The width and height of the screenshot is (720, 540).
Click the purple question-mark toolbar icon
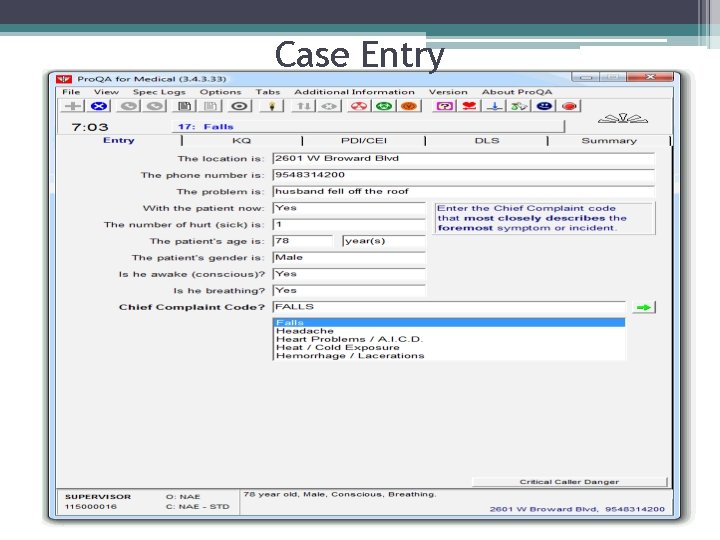(x=444, y=107)
